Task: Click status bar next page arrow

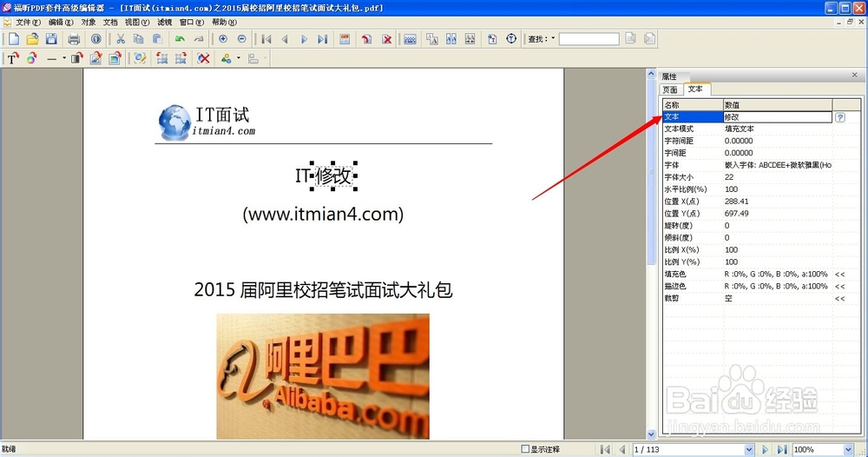Action: [766, 450]
